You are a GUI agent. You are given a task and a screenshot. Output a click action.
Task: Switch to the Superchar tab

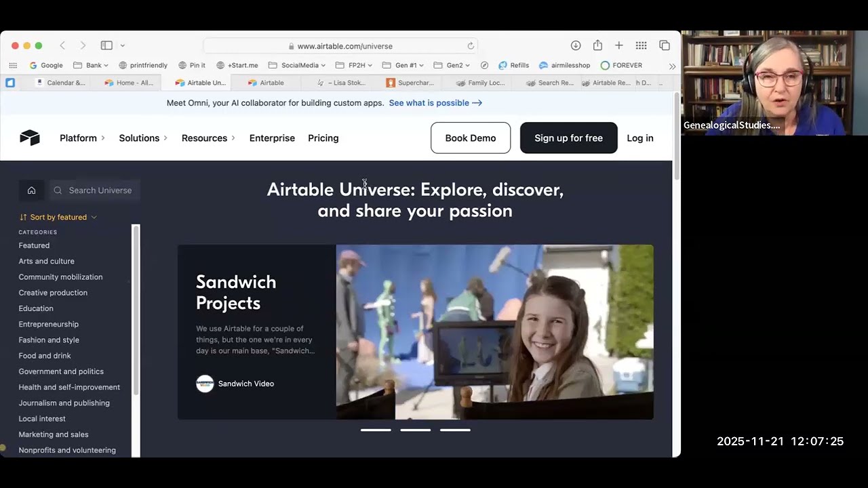pyautogui.click(x=410, y=83)
